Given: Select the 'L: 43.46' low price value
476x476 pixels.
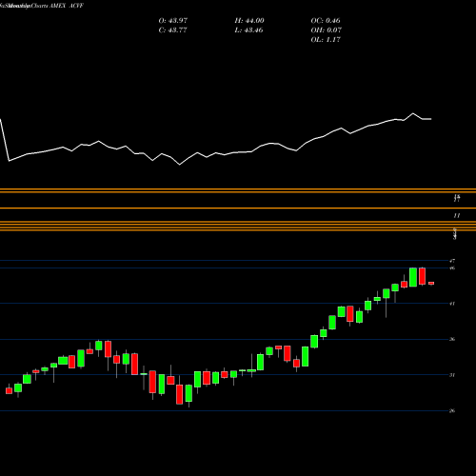Looking at the screenshot, I should [x=248, y=30].
